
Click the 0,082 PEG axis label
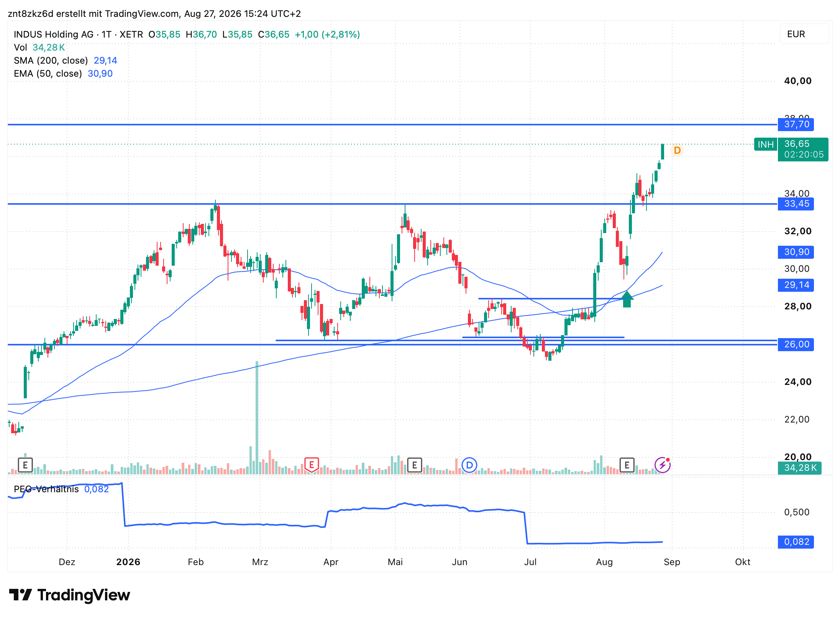[x=796, y=542]
